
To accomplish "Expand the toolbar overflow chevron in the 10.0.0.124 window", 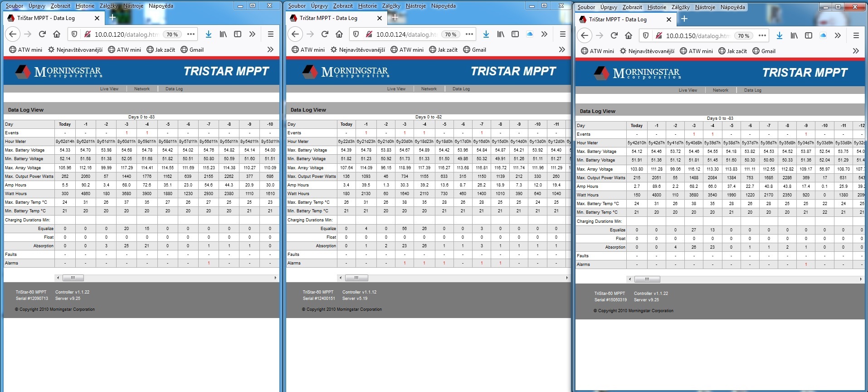I will coord(544,34).
